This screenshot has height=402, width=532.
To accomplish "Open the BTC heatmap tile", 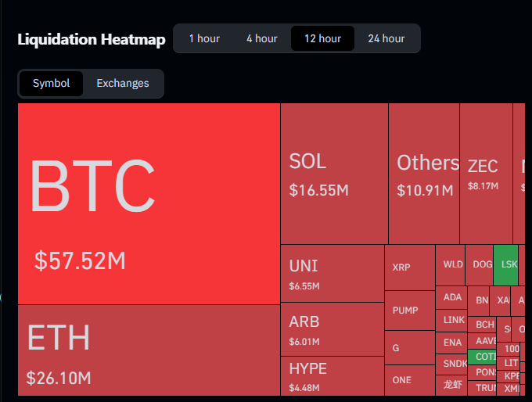I will click(149, 203).
